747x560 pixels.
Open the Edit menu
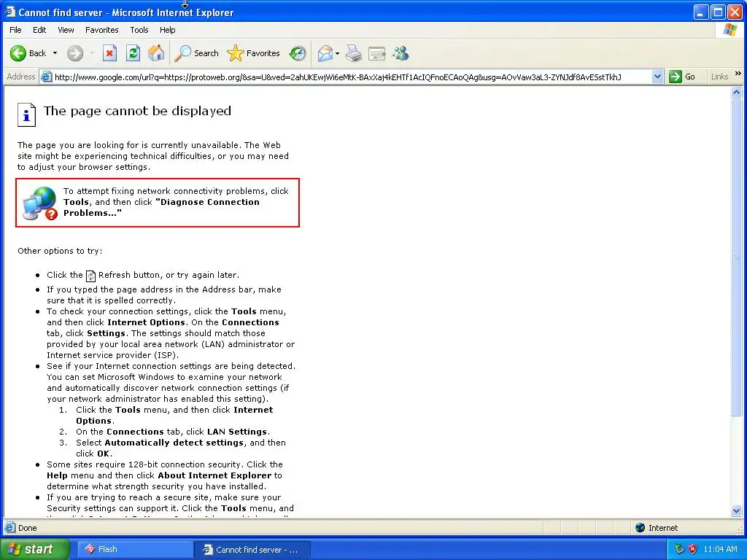pyautogui.click(x=39, y=30)
